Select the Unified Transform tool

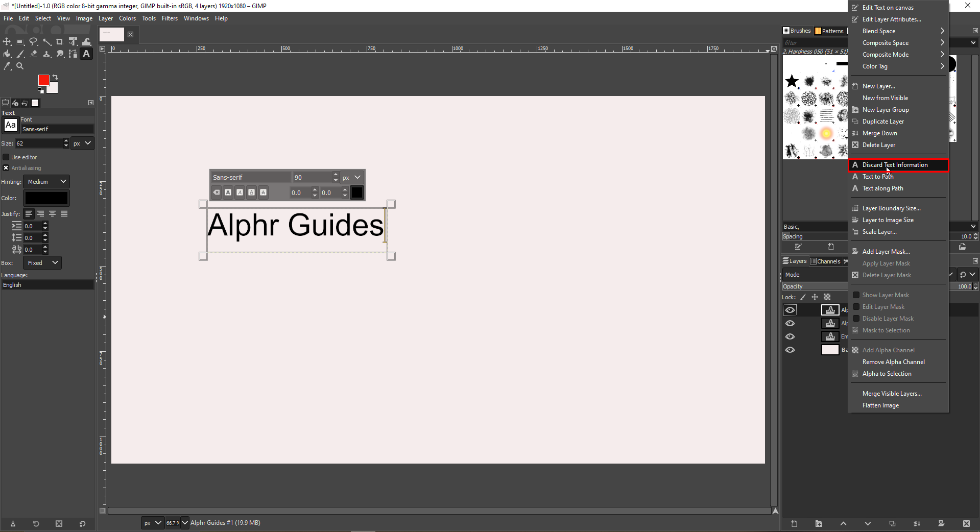coord(73,42)
